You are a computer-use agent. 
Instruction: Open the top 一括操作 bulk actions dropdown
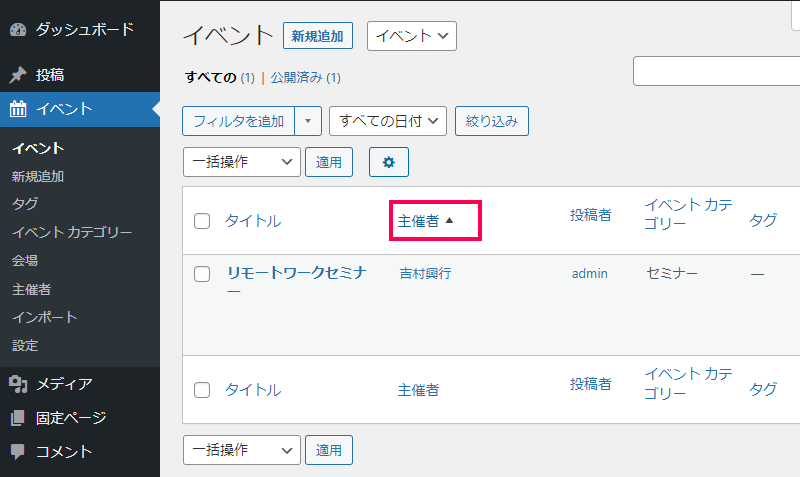[242, 162]
